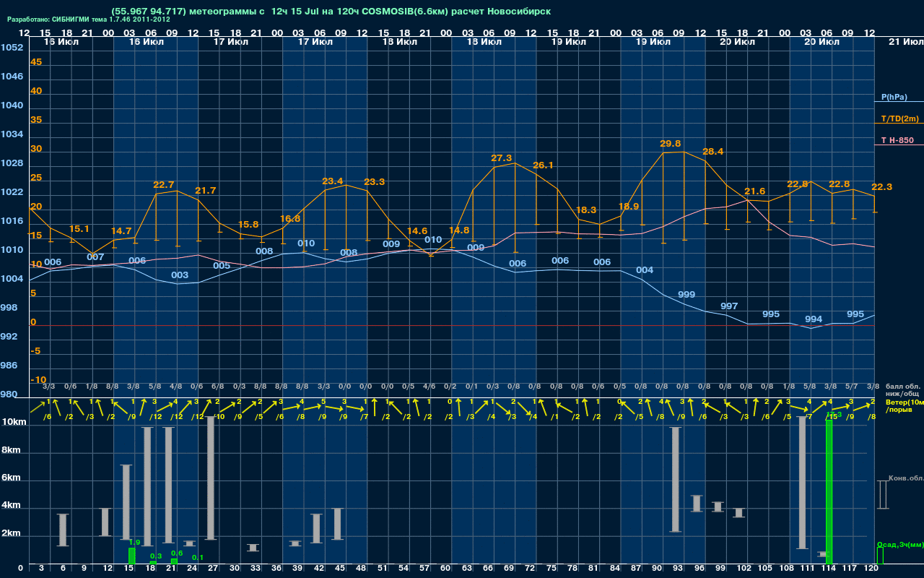The height and width of the screenshot is (578, 924).
Task: Click forecast hour 27 on bottom axis
Action: (x=212, y=569)
